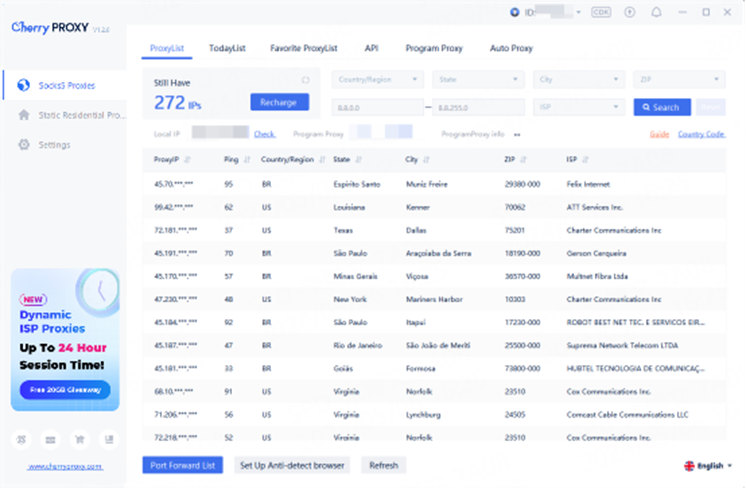
Task: Click the user account avatar icon
Action: (x=514, y=12)
